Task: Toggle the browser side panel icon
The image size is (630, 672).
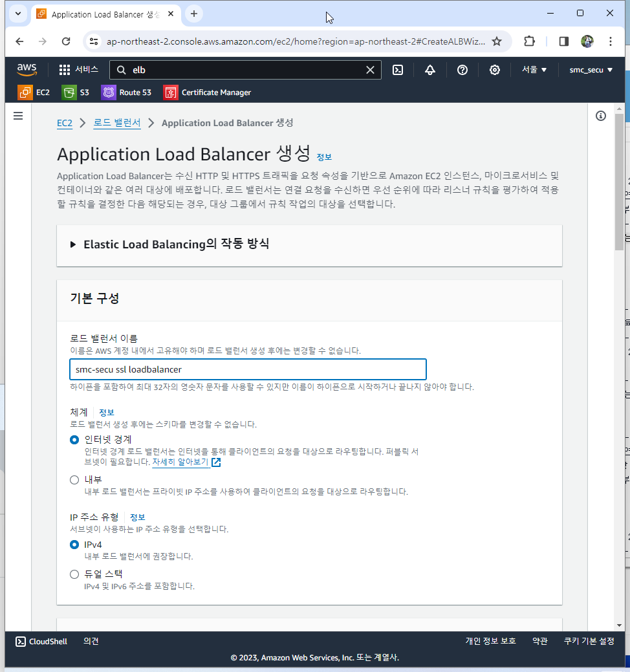Action: pos(563,41)
